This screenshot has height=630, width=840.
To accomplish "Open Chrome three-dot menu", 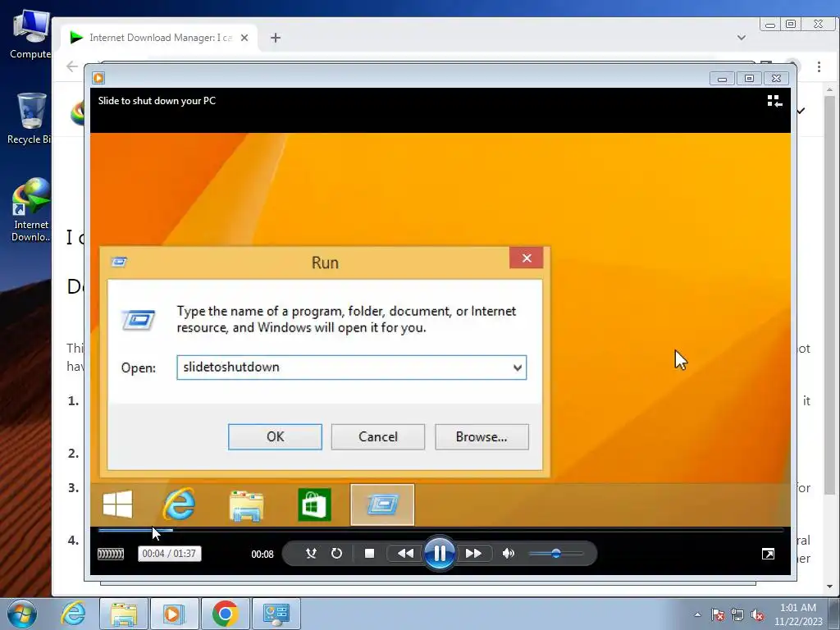I will point(819,67).
